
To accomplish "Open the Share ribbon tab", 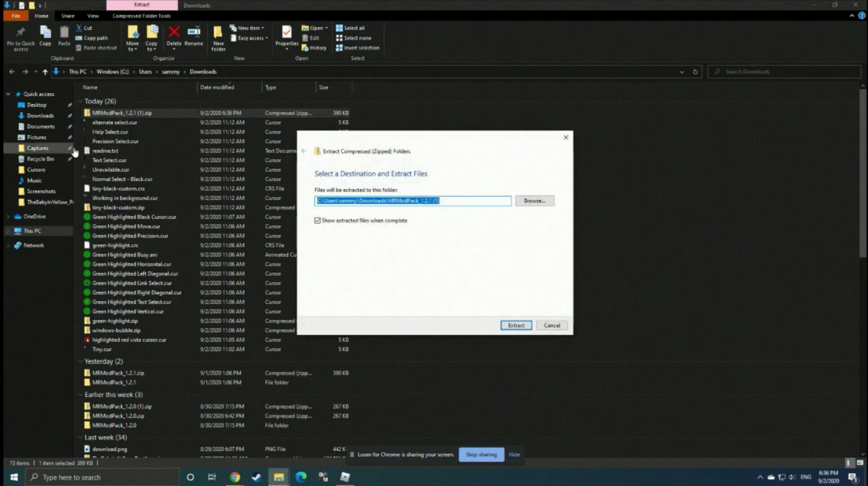I will (67, 16).
